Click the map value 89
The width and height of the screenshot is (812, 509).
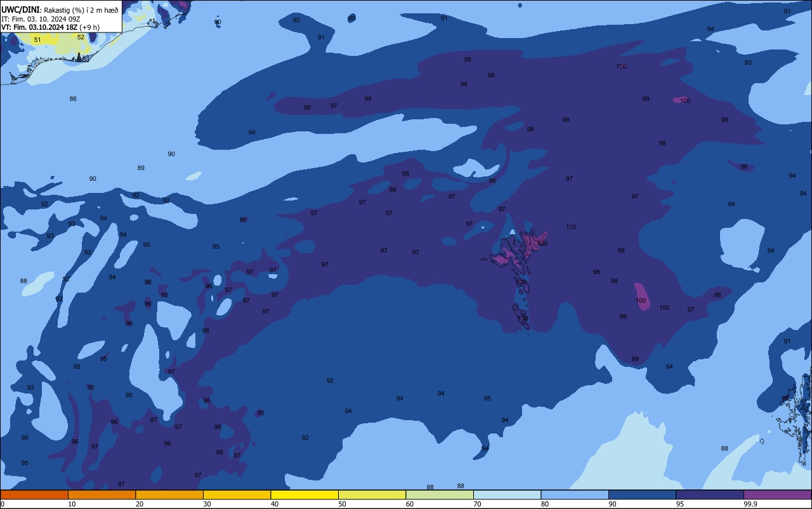(x=141, y=168)
